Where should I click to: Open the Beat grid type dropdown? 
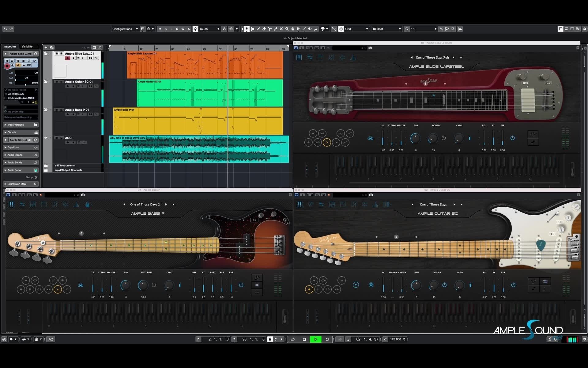(x=386, y=29)
